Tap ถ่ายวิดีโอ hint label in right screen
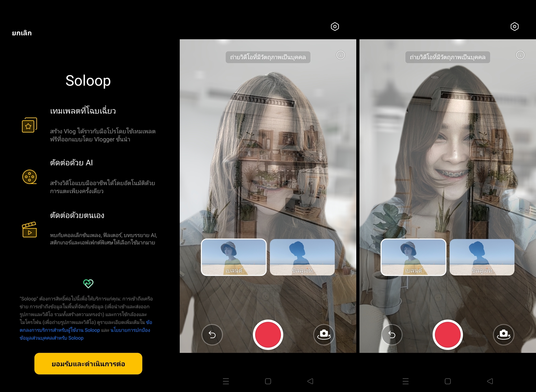536x392 pixels. point(448,57)
